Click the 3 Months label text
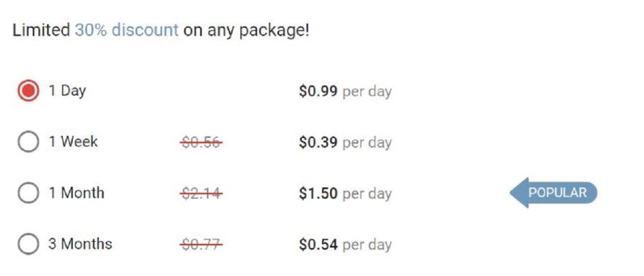644x276 pixels. coord(80,244)
